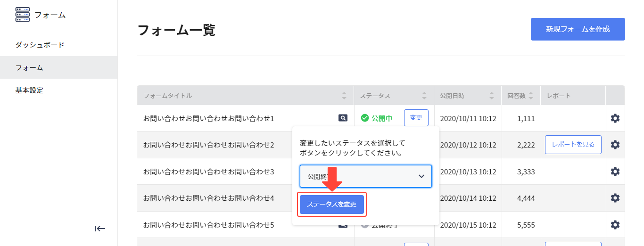
Task: Open settings gear for the 2,222 answers row
Action: pos(615,145)
